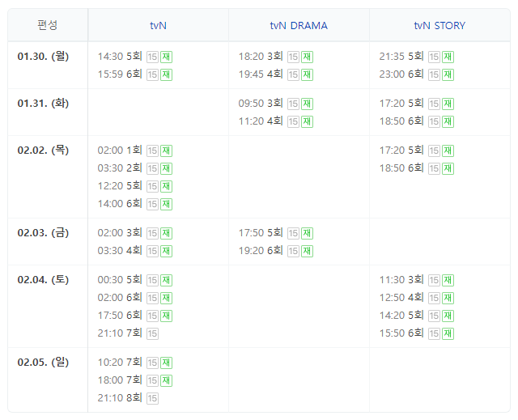Click the 12:50 4회 tvN STORY entry
This screenshot has width=518, height=420.
click(x=401, y=298)
